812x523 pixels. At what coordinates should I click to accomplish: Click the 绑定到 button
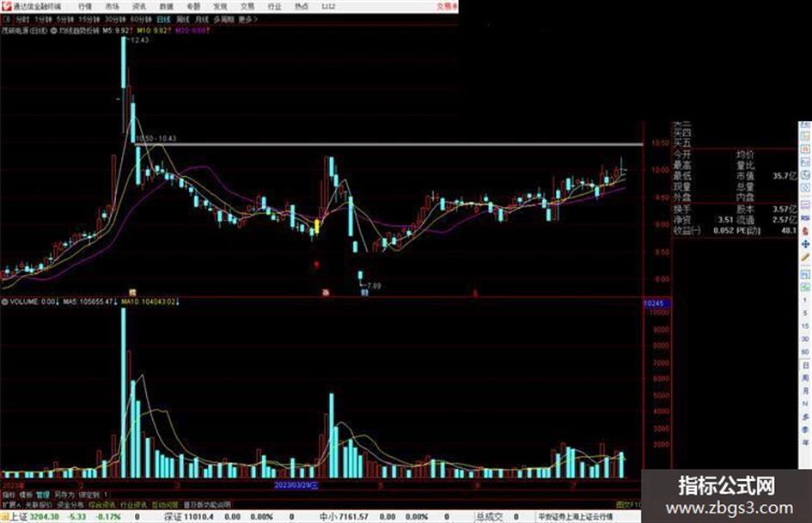point(89,495)
